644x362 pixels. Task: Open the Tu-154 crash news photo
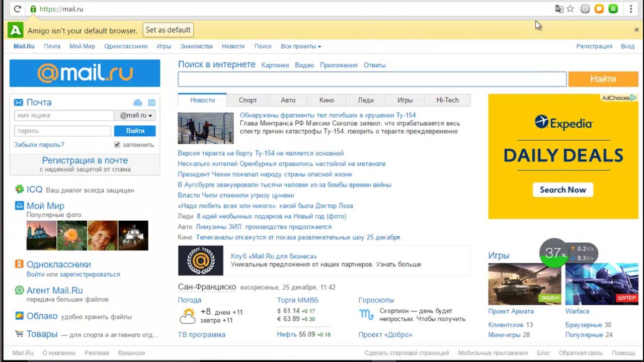tap(206, 128)
